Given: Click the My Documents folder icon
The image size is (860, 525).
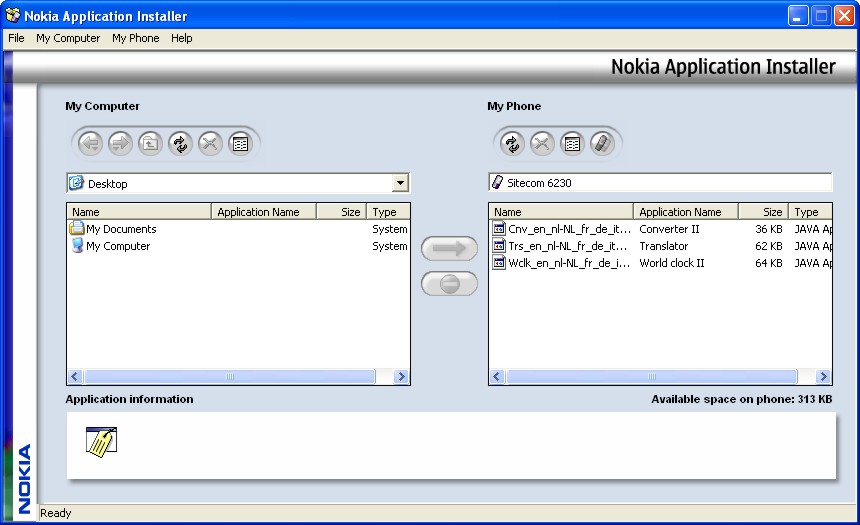Looking at the screenshot, I should click(77, 228).
